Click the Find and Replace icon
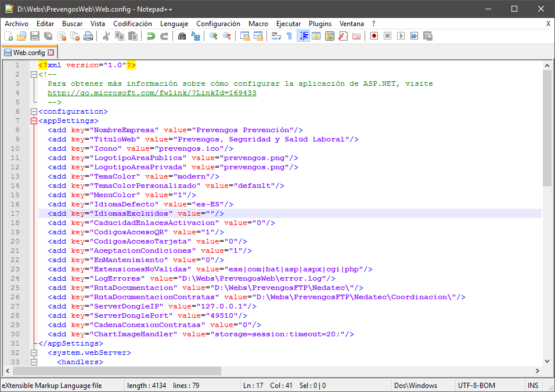Image resolution: width=555 pixels, height=392 pixels. coord(196,36)
